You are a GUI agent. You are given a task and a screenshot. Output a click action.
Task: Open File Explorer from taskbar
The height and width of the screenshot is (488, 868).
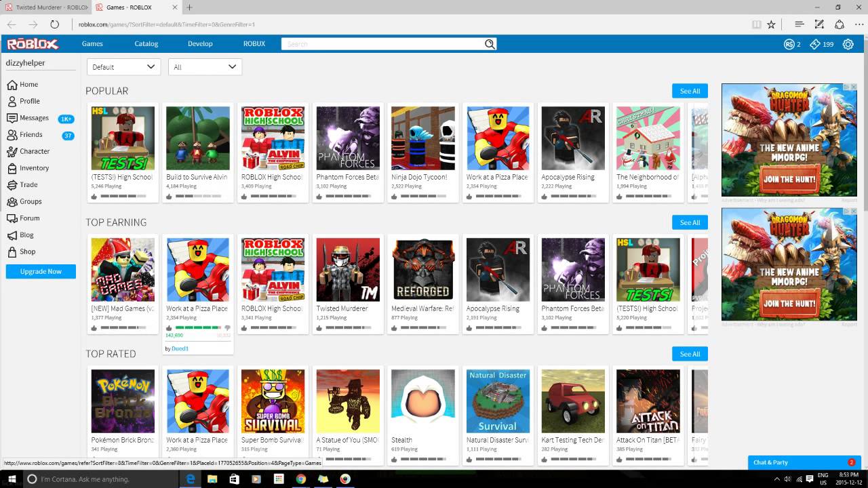click(x=212, y=479)
